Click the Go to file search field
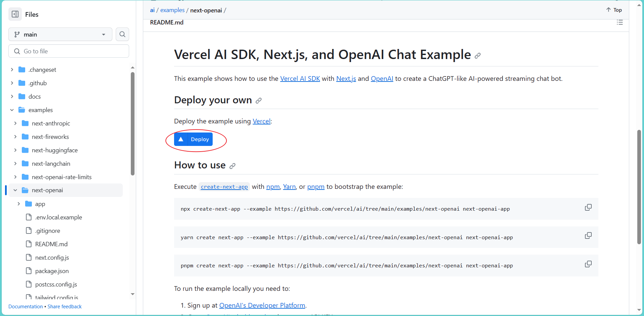The image size is (644, 316). [69, 51]
